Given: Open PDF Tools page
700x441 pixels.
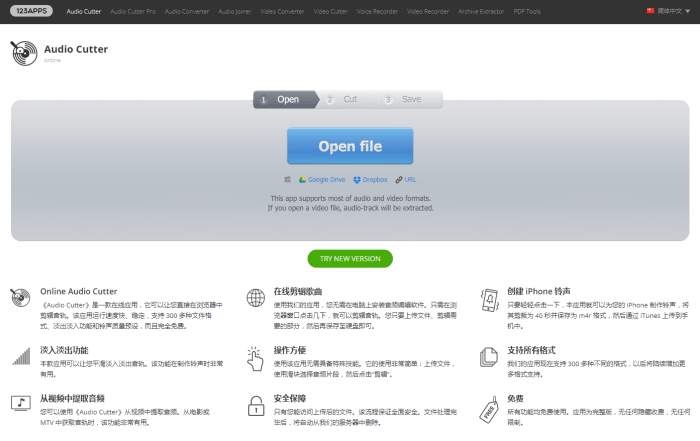Looking at the screenshot, I should 527,12.
